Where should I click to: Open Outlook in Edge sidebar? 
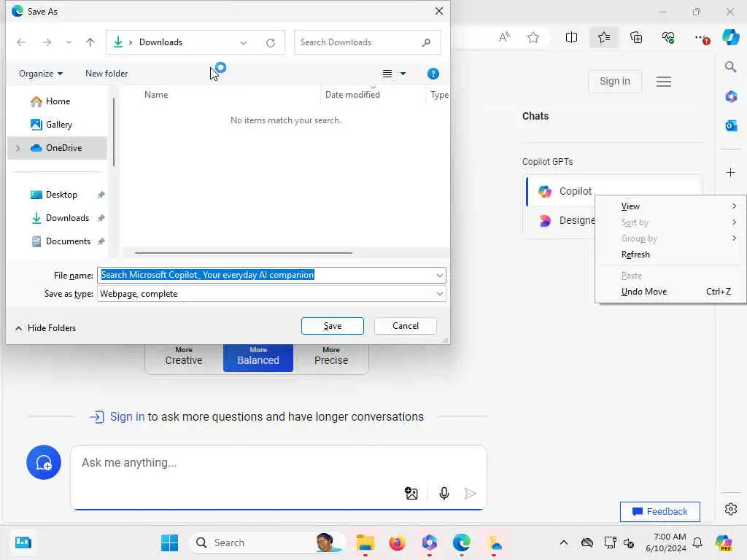click(731, 125)
